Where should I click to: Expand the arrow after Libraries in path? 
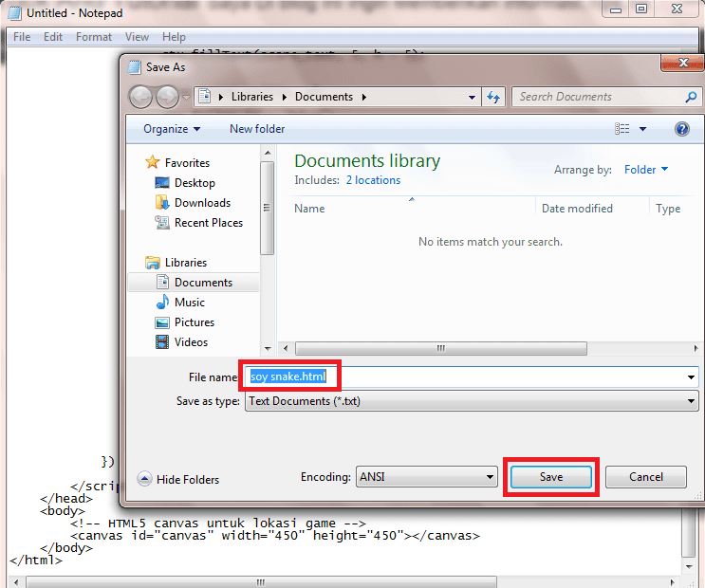point(284,97)
